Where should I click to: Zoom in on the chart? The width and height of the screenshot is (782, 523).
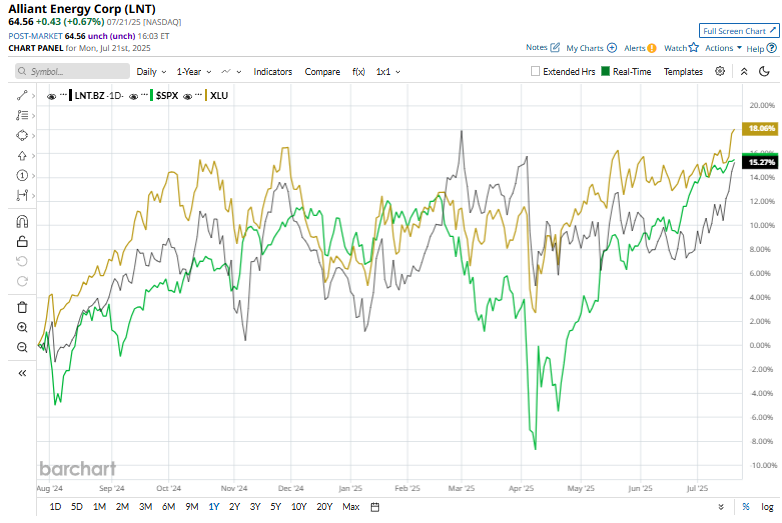tap(22, 327)
